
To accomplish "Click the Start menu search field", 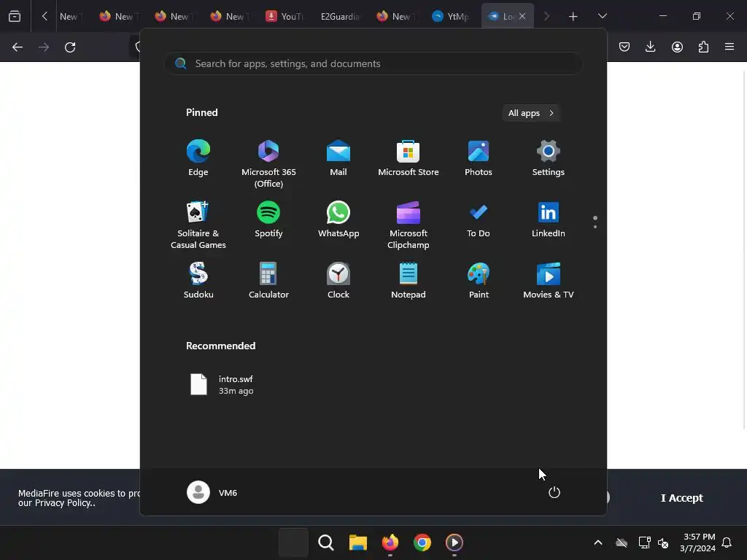I will click(x=373, y=63).
